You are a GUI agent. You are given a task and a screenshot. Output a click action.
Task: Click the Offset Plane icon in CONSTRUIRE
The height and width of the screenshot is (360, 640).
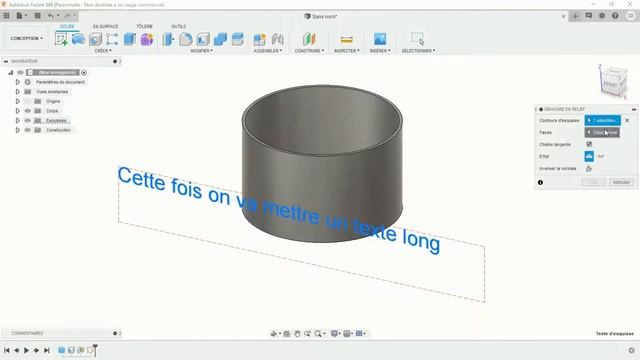[x=309, y=39]
